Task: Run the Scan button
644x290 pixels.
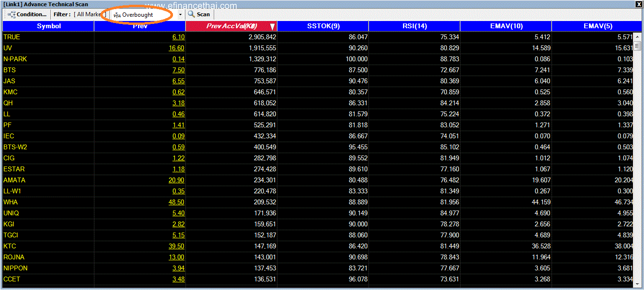Action: pyautogui.click(x=199, y=14)
